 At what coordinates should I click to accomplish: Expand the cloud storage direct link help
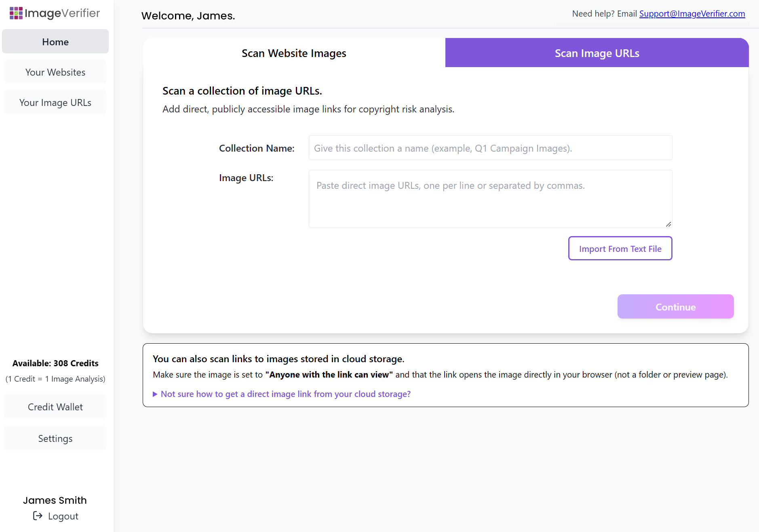(282, 394)
